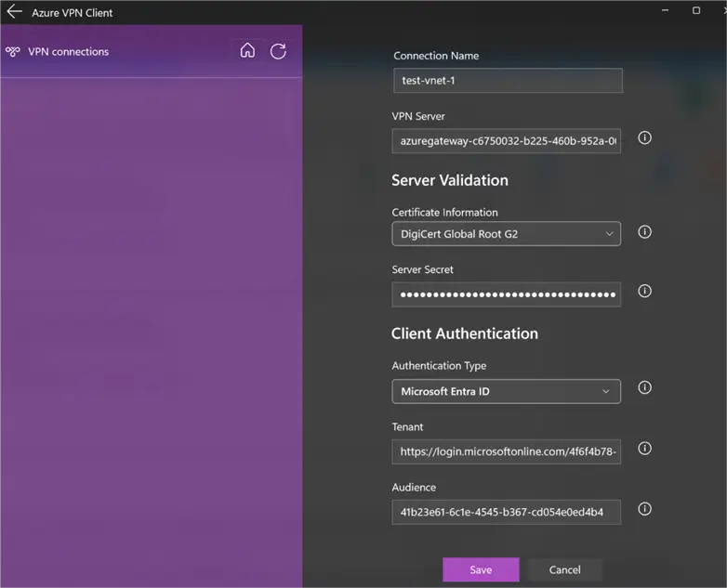This screenshot has height=588, width=727.
Task: Show info for the VPN Server field
Action: tap(644, 137)
